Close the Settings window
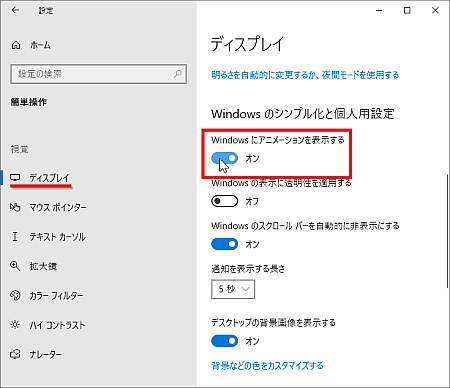 pyautogui.click(x=435, y=10)
